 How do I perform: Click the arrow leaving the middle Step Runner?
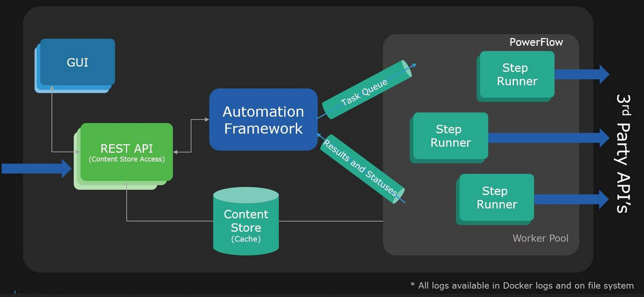pyautogui.click(x=548, y=138)
